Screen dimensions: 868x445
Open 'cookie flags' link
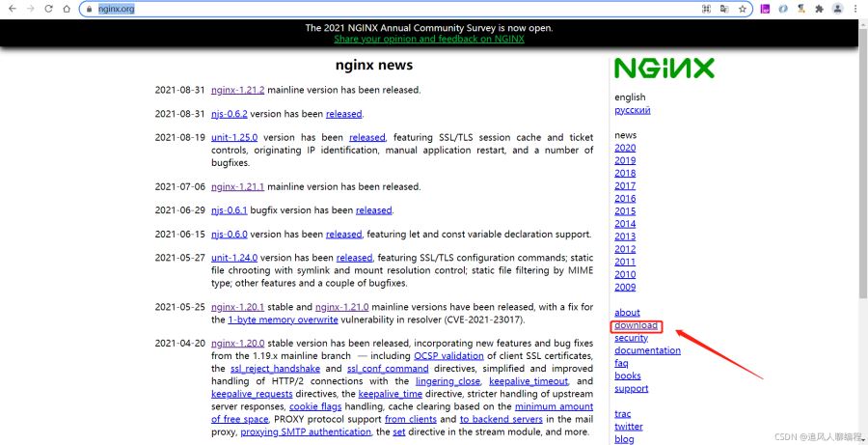[315, 406]
